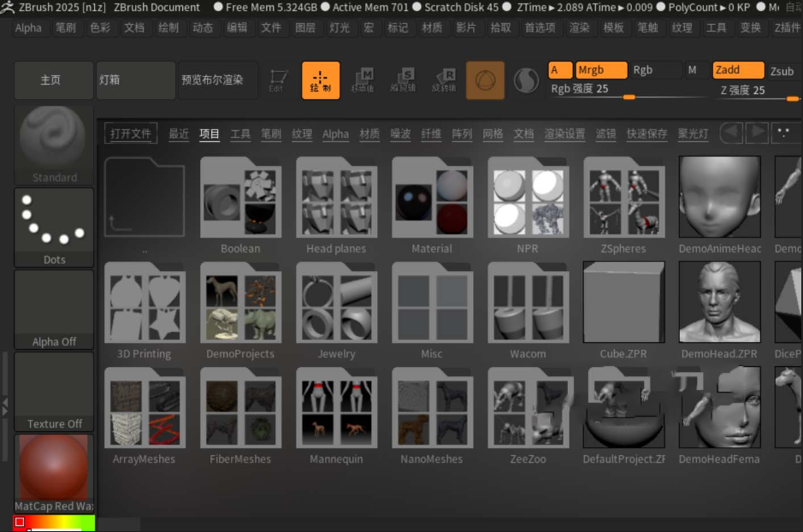Open the Standard brush selector
803x532 pixels.
tap(54, 145)
